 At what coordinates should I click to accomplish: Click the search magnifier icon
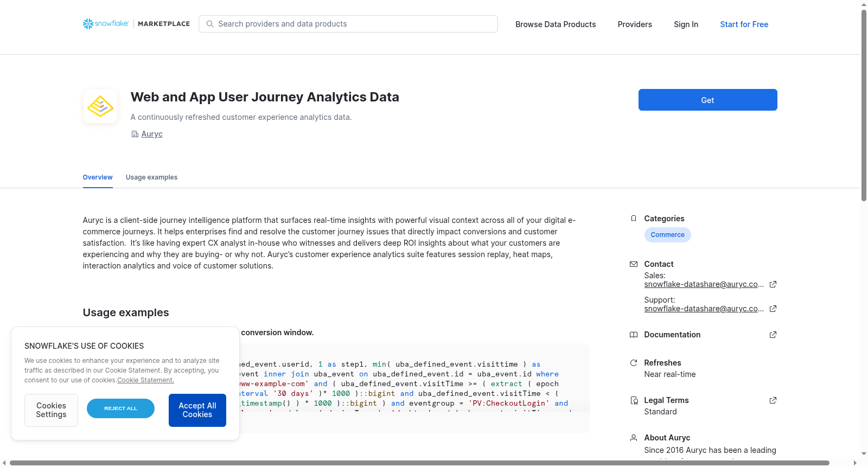coord(210,24)
